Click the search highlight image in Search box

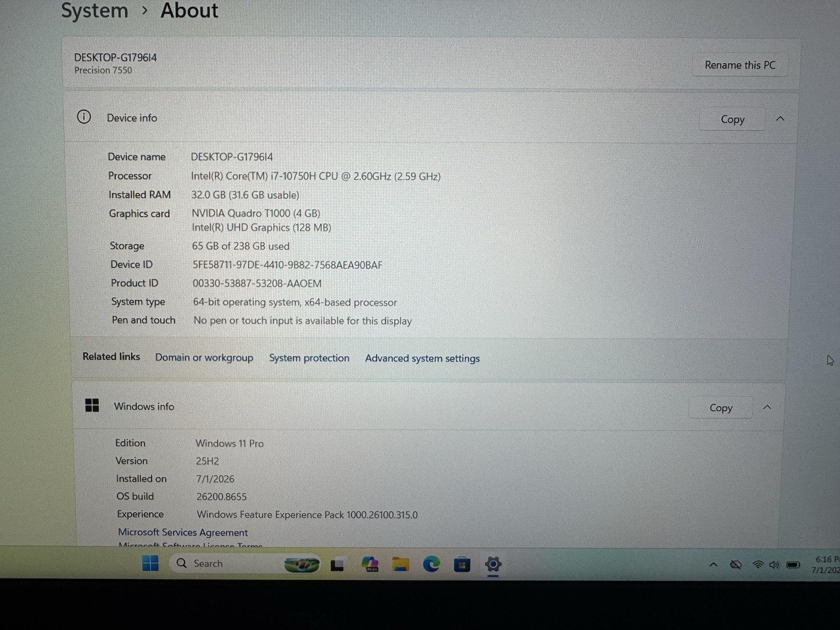[301, 564]
